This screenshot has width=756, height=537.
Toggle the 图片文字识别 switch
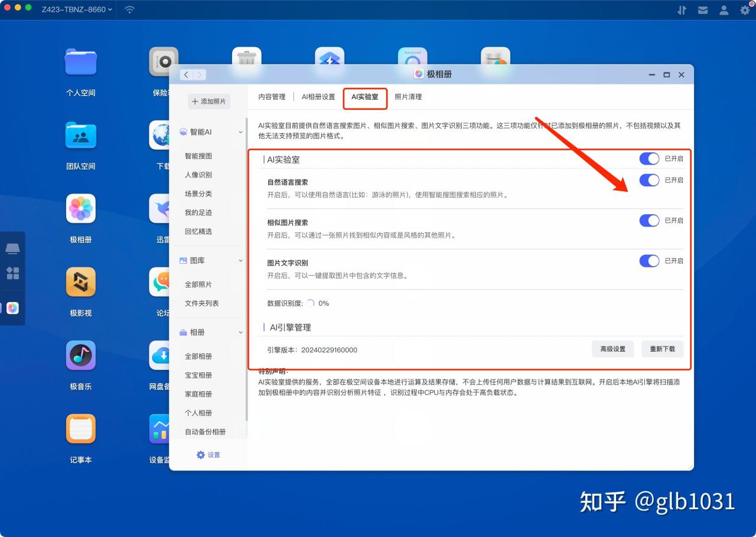point(649,261)
